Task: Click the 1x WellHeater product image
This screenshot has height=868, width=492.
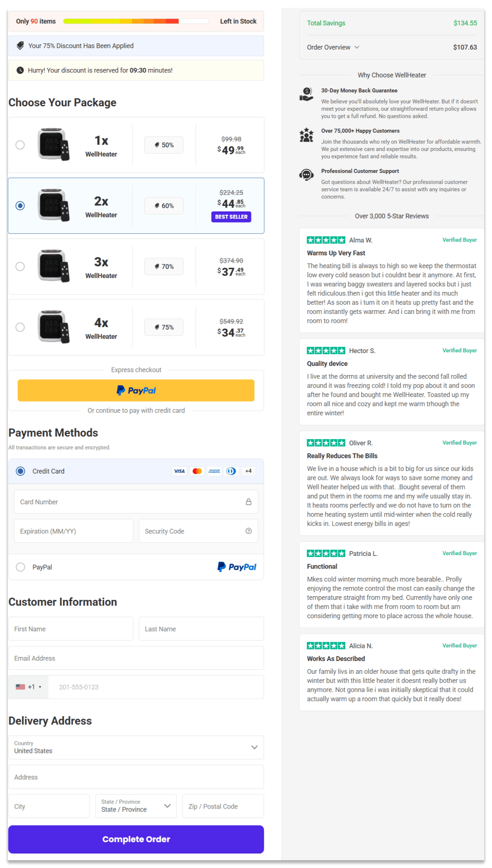Action: pos(54,144)
